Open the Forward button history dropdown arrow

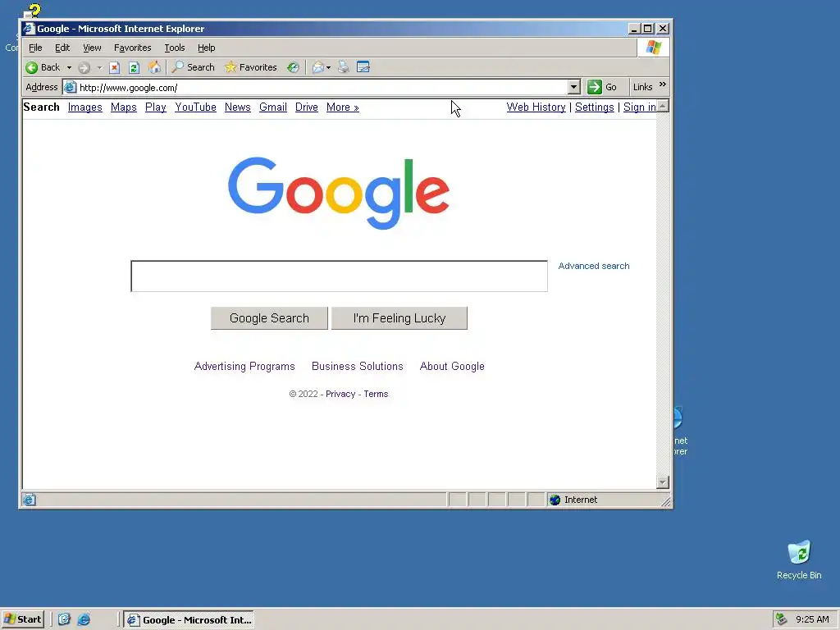tap(99, 67)
